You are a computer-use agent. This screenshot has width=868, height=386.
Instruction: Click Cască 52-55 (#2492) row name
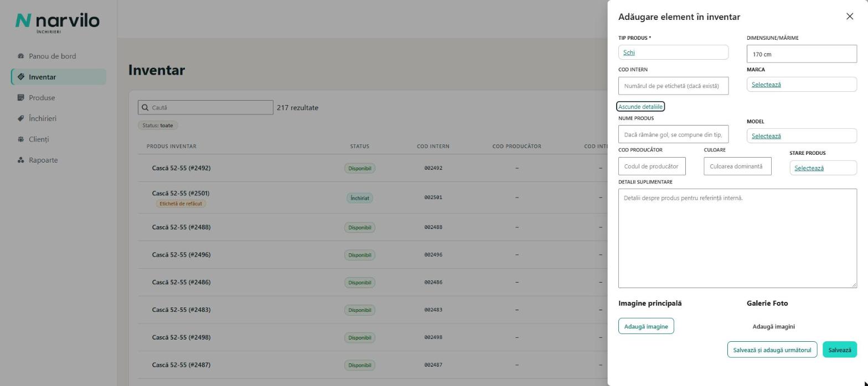pyautogui.click(x=181, y=168)
